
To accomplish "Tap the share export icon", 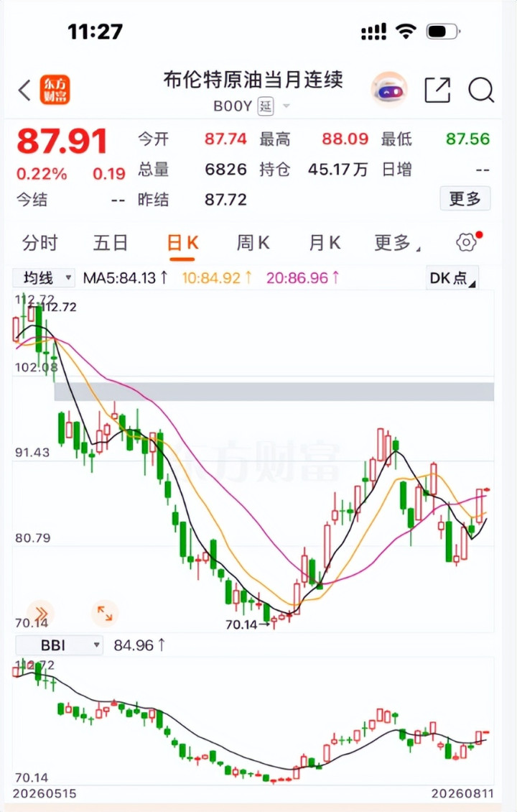I will [x=437, y=90].
